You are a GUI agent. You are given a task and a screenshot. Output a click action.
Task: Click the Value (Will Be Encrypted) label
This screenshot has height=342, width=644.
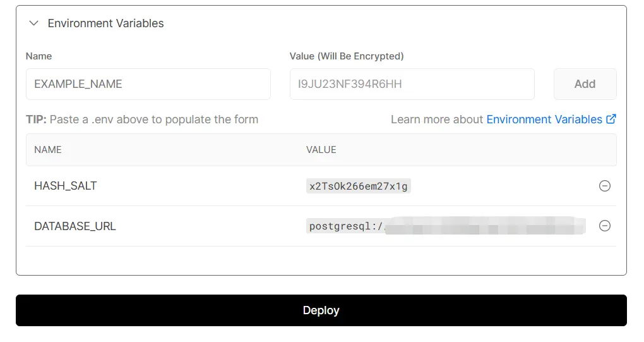click(x=347, y=56)
